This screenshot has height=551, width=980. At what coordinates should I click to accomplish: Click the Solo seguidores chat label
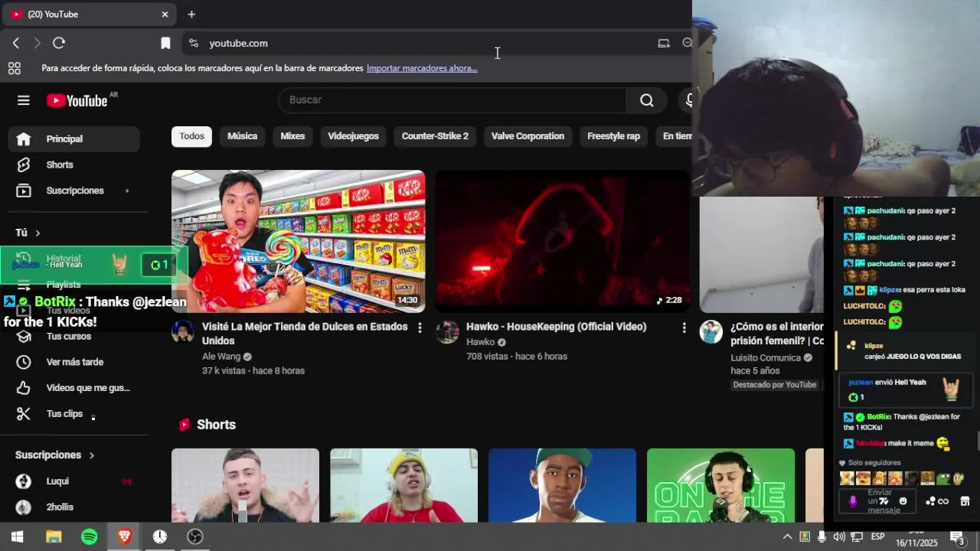(x=874, y=463)
